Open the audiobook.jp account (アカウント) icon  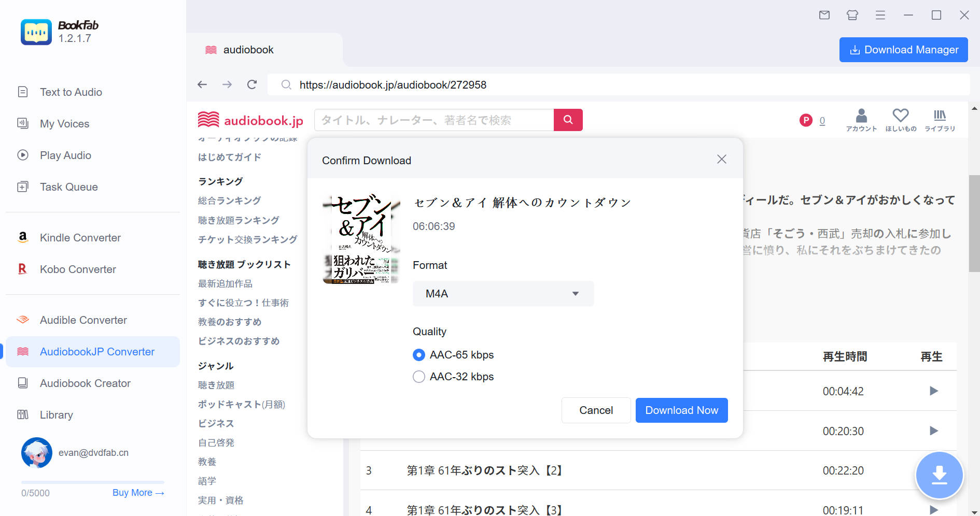click(x=861, y=119)
